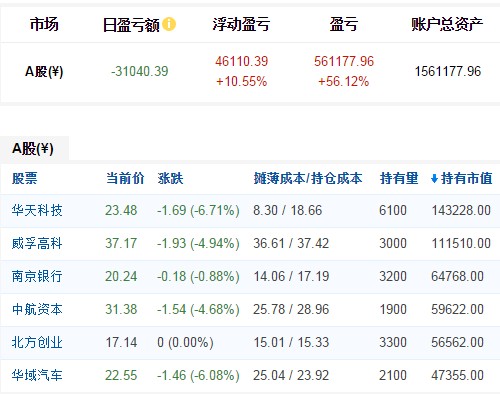Viewport: 500px width, 394px height.
Task: Sort by 涨跌 column header
Action: (171, 179)
